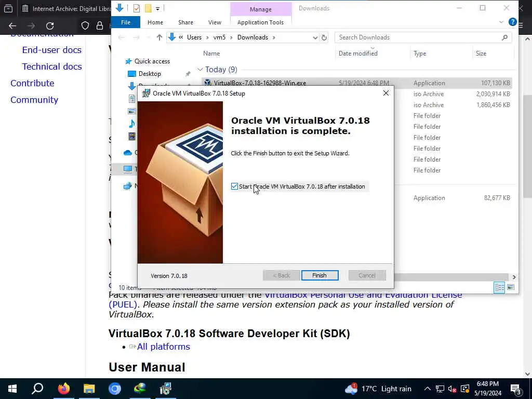This screenshot has width=532, height=399.
Task: Click the New folder icon in quick toolbar
Action: [148, 8]
